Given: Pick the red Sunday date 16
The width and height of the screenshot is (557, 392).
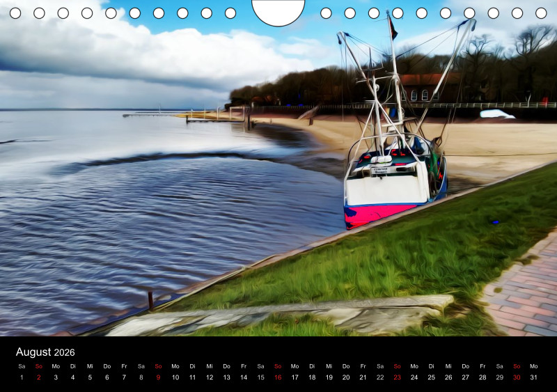Looking at the screenshot, I should (x=278, y=377).
